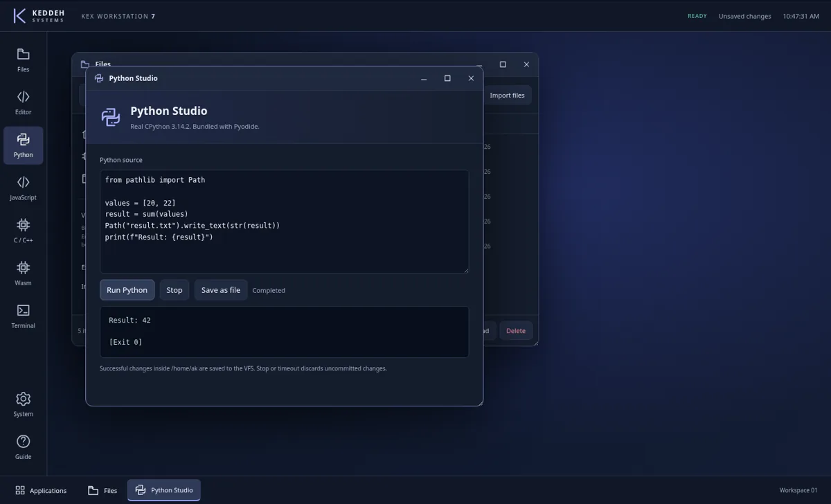Click the Python Studio title bar icon
Screen dimensions: 831x504
tap(99, 78)
